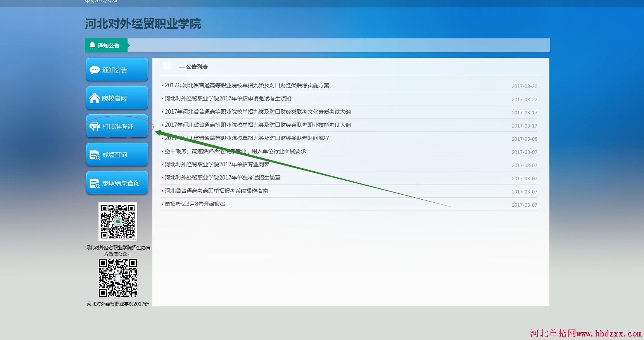
Task: Open announcement 联考职业技能考试大纲
Action: tap(258, 125)
